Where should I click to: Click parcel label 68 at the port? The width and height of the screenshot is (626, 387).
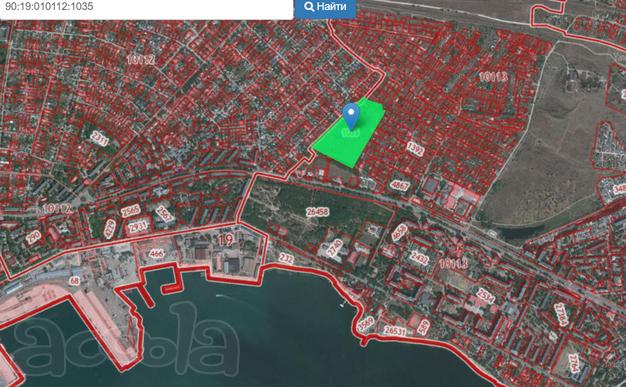coord(74,281)
